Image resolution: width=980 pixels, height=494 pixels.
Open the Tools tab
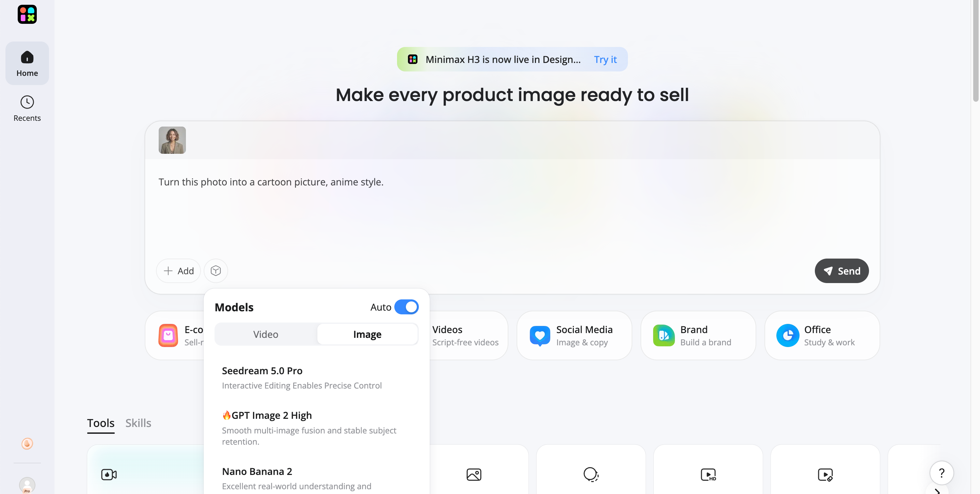tap(100, 423)
